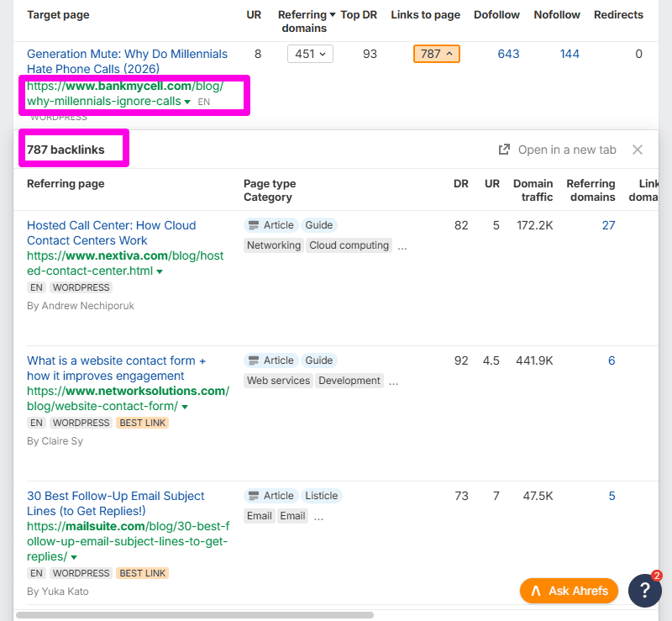Click ellipsis after Cloud computing tag
This screenshot has height=621, width=672.
click(402, 247)
